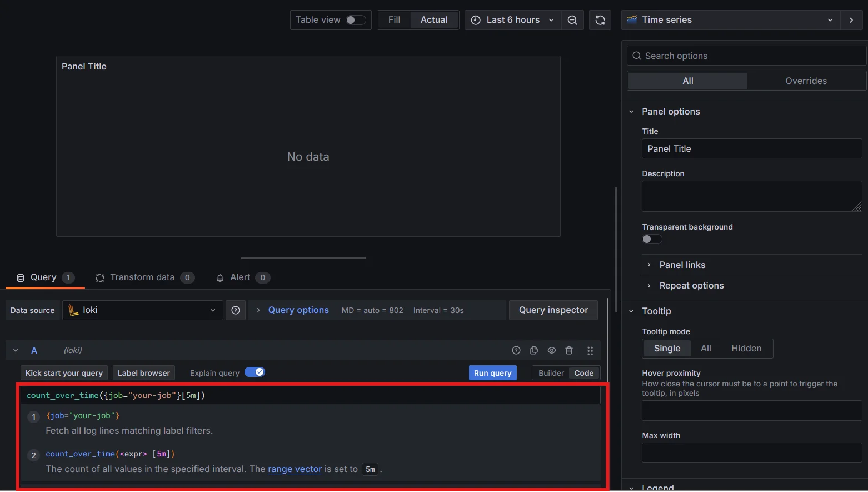Set tooltip mode to Hidden
868x492 pixels.
(x=746, y=349)
